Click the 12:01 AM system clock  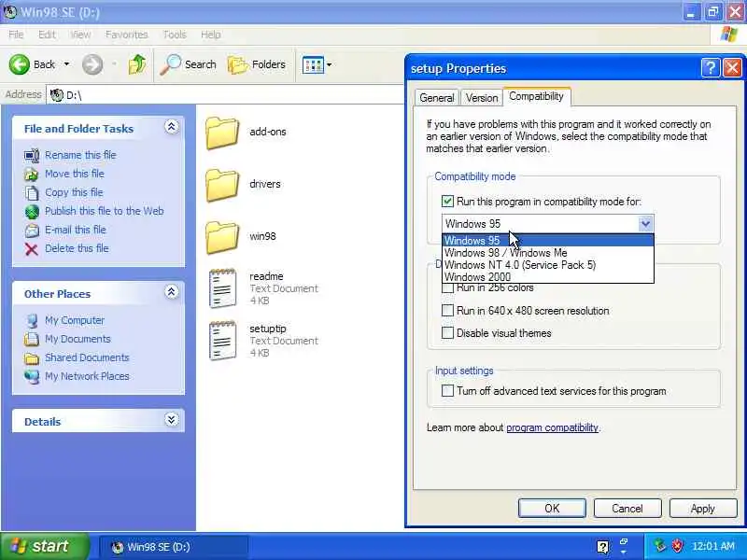712,546
